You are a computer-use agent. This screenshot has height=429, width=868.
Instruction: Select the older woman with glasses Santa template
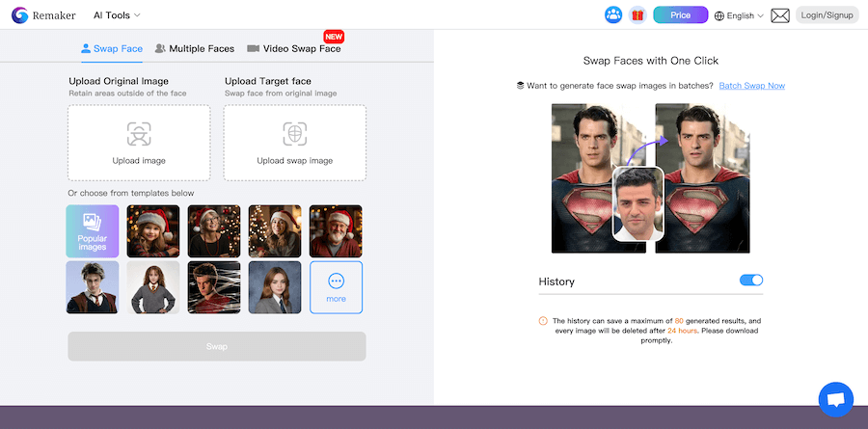click(214, 231)
